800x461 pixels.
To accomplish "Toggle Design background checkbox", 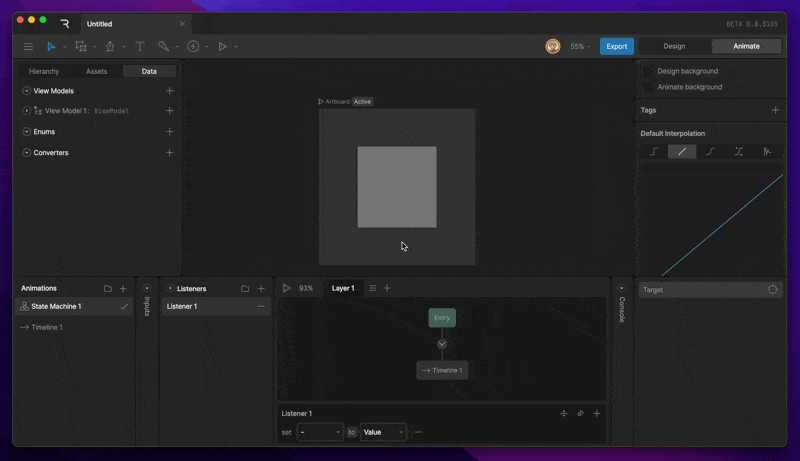I will tap(648, 72).
